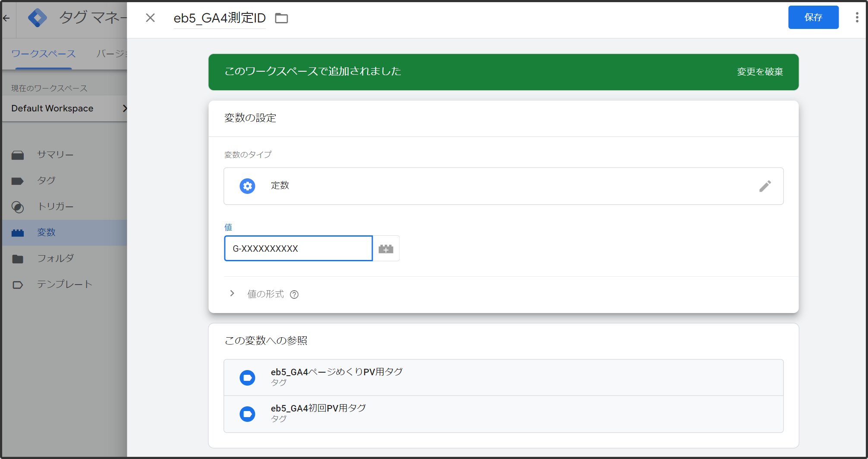
Task: Discard changes via 変更を破棄
Action: 760,72
